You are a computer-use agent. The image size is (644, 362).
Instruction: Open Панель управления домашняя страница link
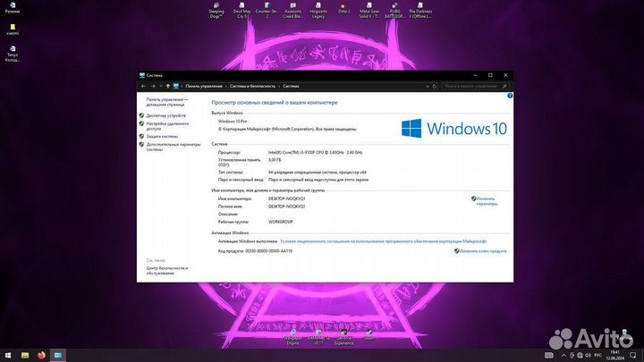[x=167, y=102]
